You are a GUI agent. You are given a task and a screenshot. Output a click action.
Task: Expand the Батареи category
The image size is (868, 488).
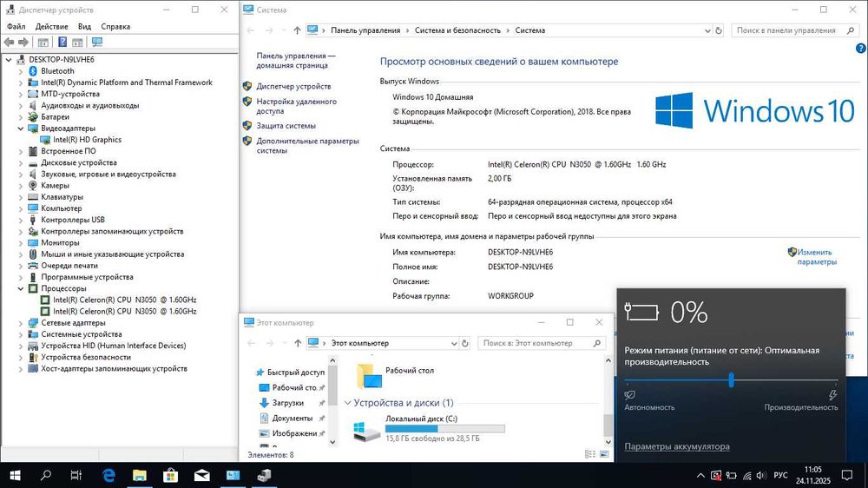click(21, 117)
